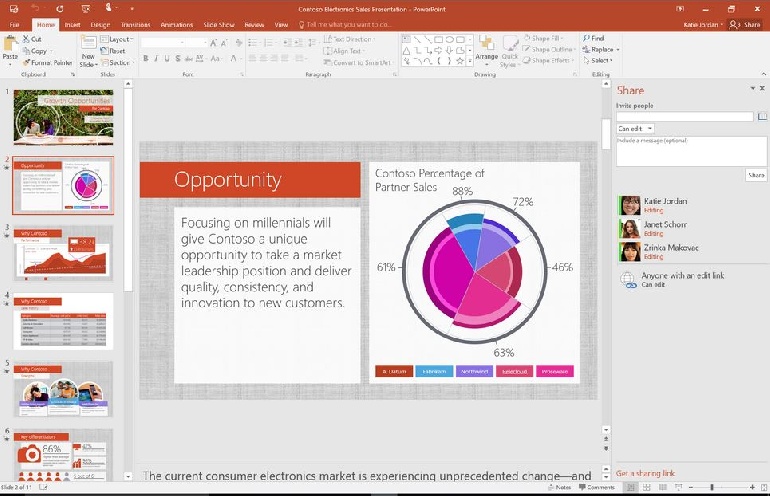
Task: Select slide 3 thumbnail Why Contoso chart
Action: pos(63,253)
